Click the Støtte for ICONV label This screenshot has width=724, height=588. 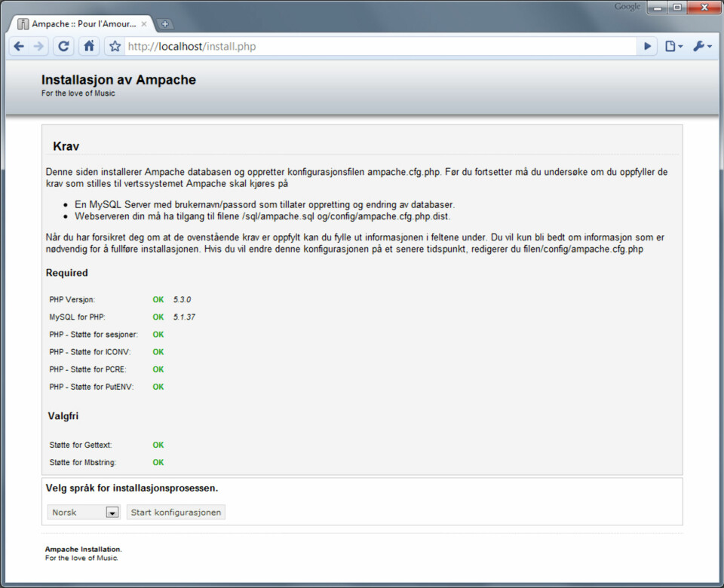[90, 352]
